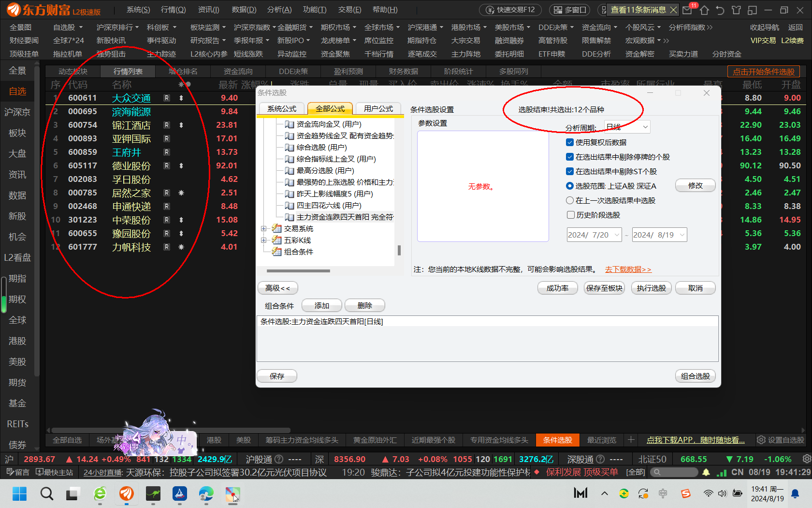Screen dimensions: 812x508
Task: Click the 多窗口 button
Action: (570, 10)
